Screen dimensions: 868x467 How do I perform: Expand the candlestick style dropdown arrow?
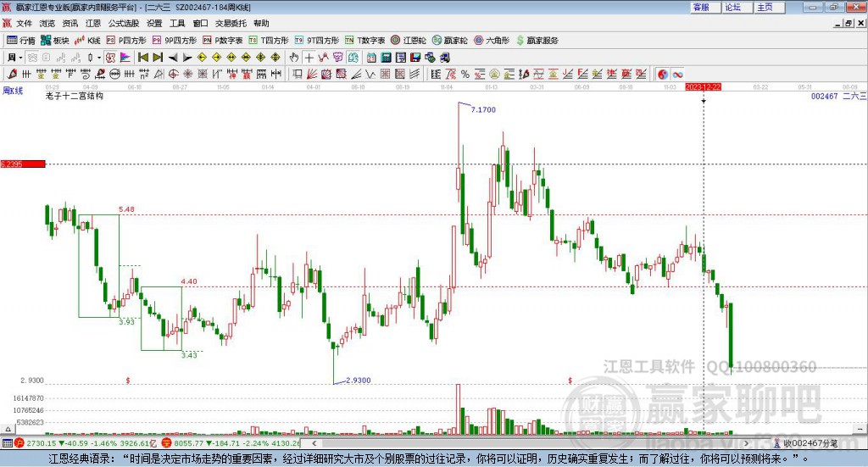tap(99, 58)
